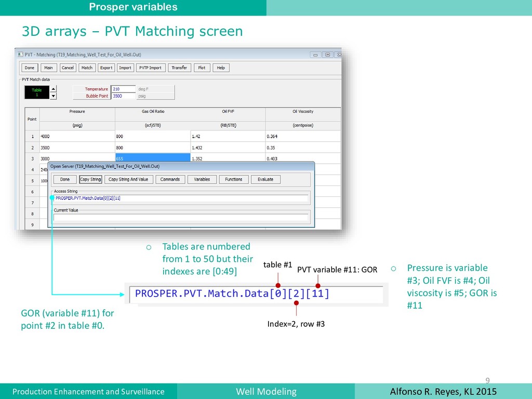The width and height of the screenshot is (532, 399).
Task: Click the Main button in PVT Matching
Action: click(48, 68)
